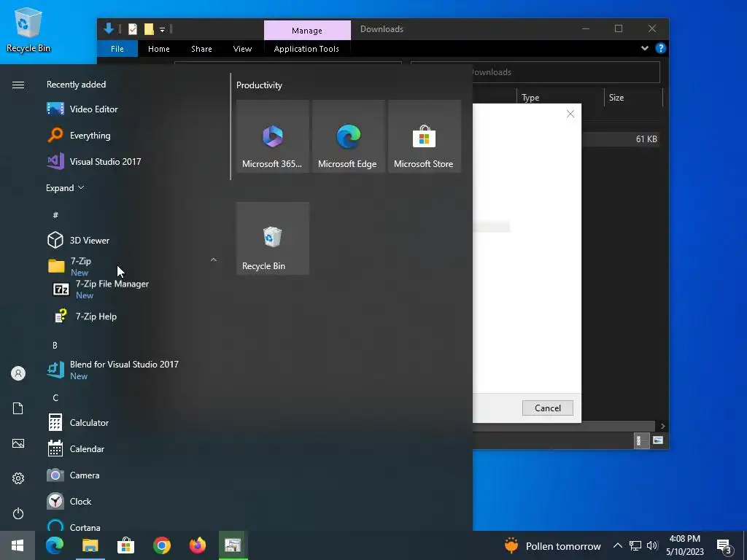This screenshot has height=560, width=747.
Task: Open Documents from Start sidebar
Action: (x=18, y=408)
